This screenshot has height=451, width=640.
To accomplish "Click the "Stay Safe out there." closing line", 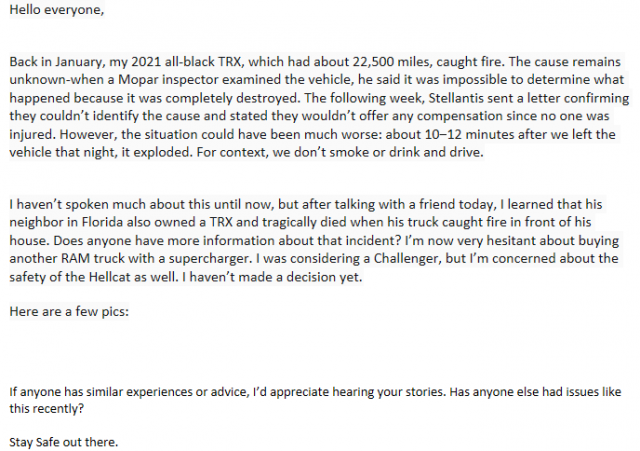I will click(x=63, y=441).
